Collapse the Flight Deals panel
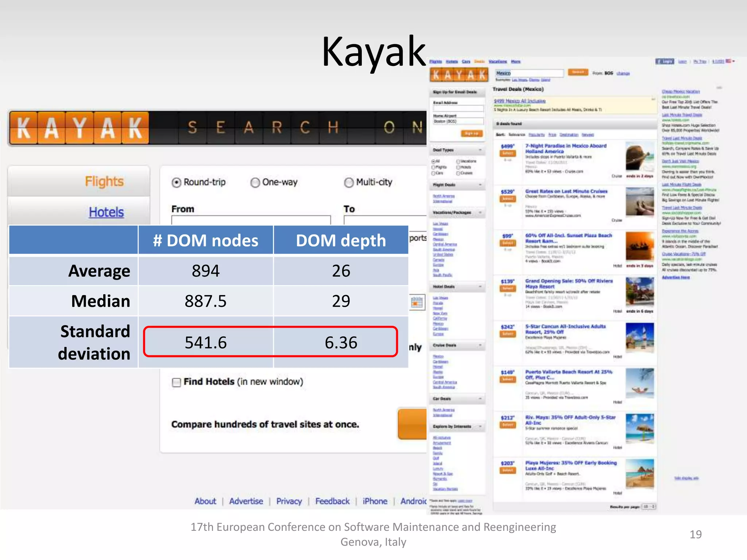The image size is (747, 560). (x=480, y=185)
